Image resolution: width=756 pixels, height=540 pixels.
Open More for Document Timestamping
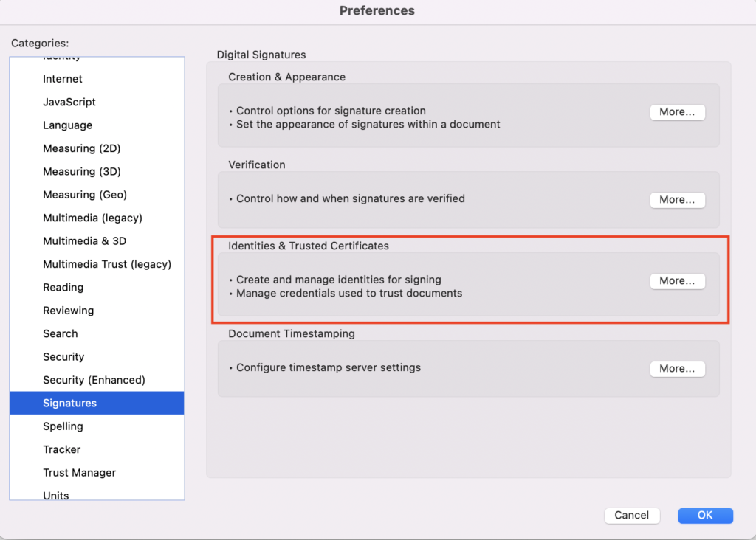tap(677, 369)
